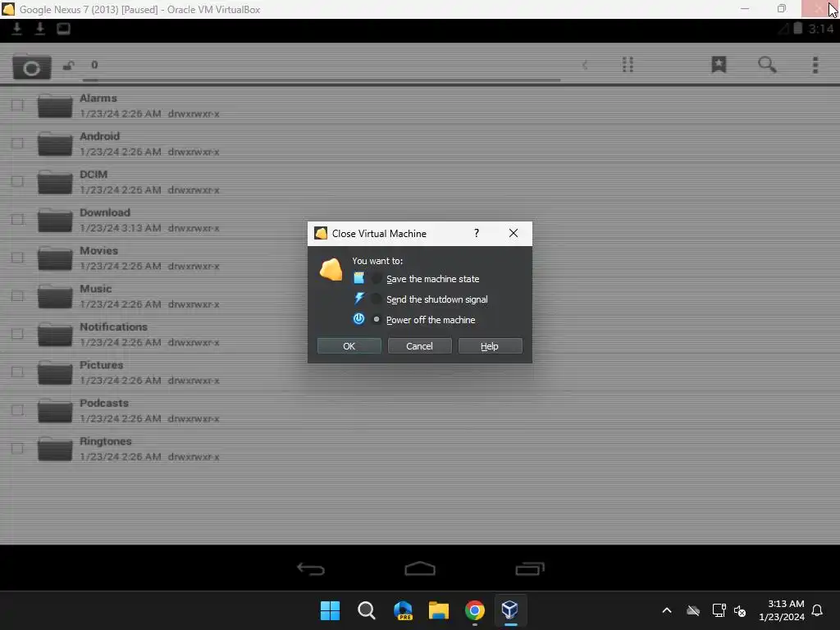Click the VirtualBox taskbar icon
This screenshot has height=630, width=840.
click(510, 609)
